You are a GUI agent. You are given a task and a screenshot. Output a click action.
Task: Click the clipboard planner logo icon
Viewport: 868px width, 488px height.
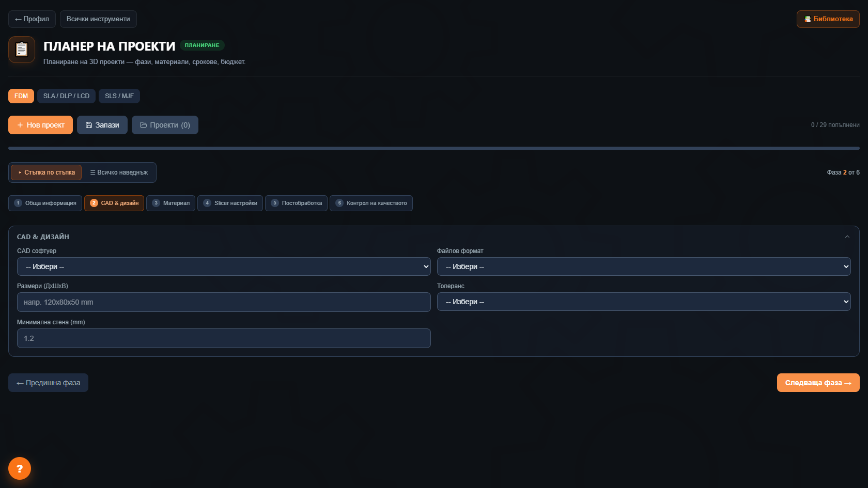coord(22,50)
